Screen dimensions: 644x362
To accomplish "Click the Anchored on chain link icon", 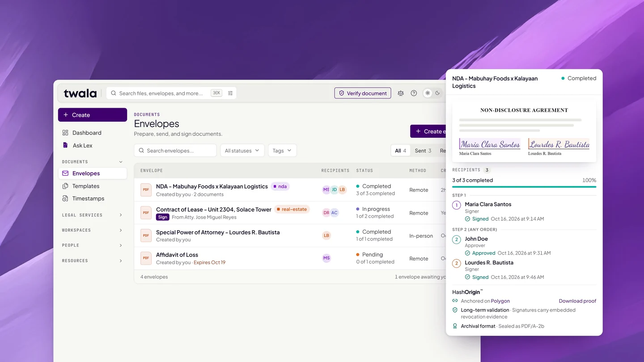I will point(455,301).
